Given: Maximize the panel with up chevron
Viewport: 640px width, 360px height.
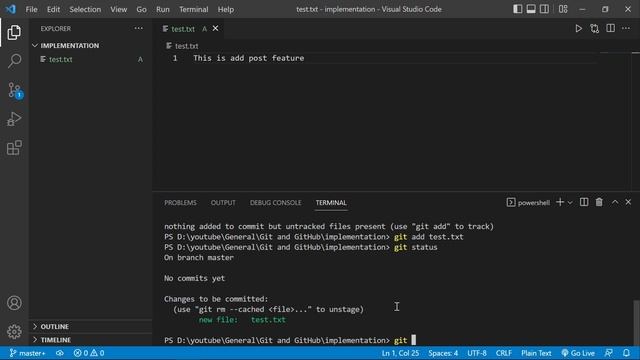Looking at the screenshot, I should point(615,202).
